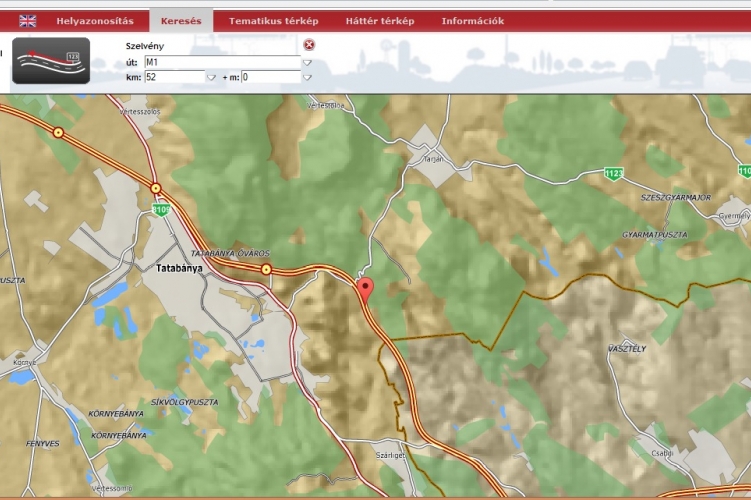This screenshot has width=751, height=500.
Task: Expand the meter offset dropdown
Action: tap(307, 77)
